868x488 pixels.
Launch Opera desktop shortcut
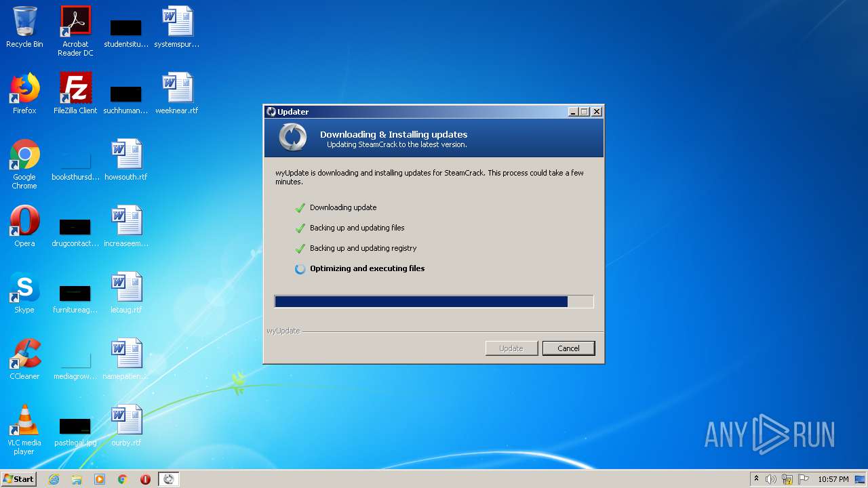click(x=24, y=226)
